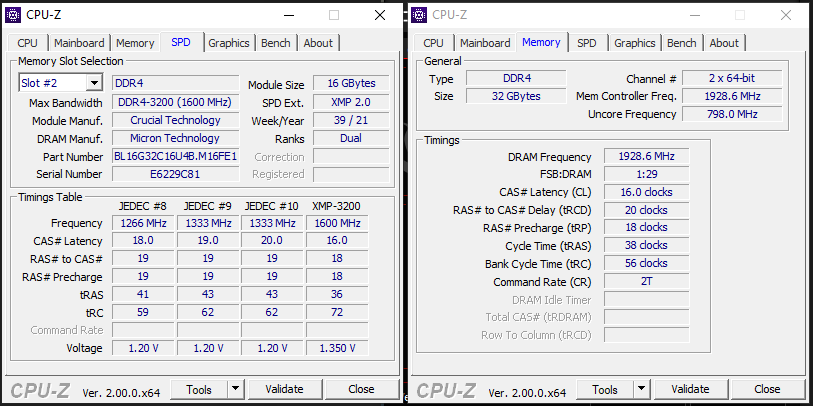Click the Uncore Frequency value 798.0 MHz
The image size is (813, 406).
(732, 114)
